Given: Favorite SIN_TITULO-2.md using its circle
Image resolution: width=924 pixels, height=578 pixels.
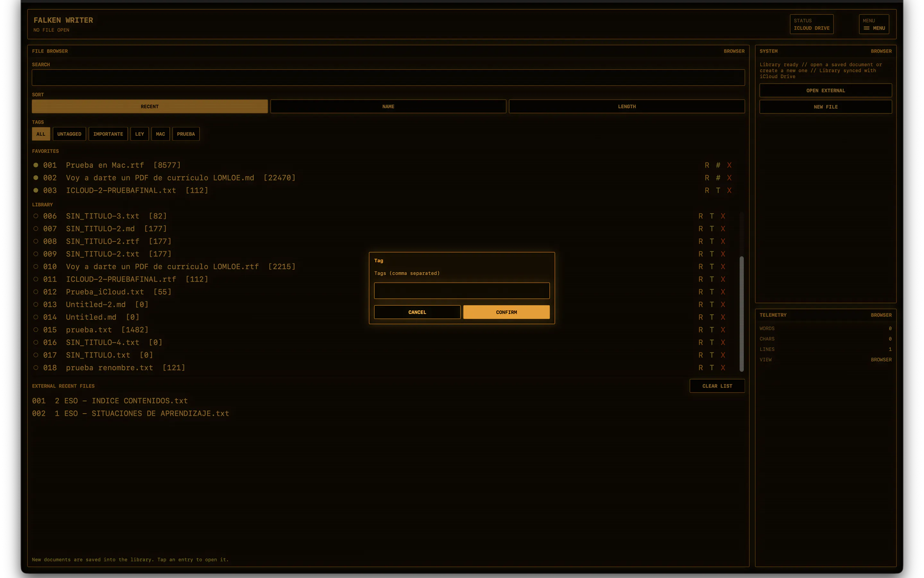Looking at the screenshot, I should (x=36, y=229).
